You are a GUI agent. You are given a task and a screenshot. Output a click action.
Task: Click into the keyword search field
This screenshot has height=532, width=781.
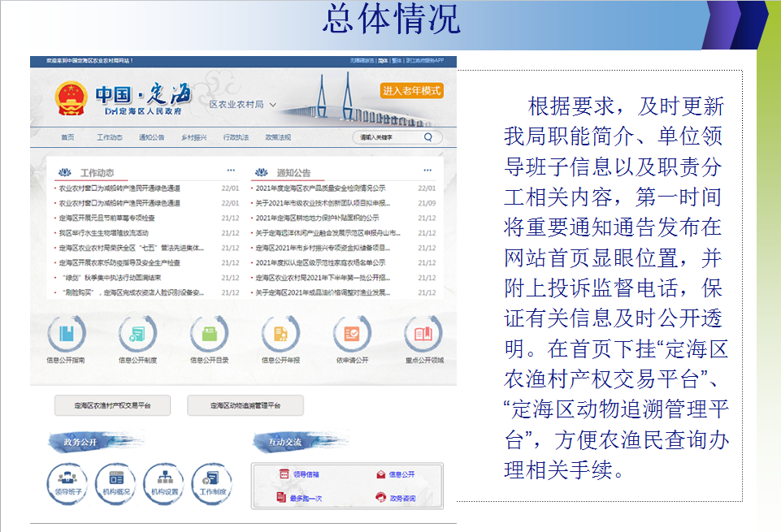388,137
